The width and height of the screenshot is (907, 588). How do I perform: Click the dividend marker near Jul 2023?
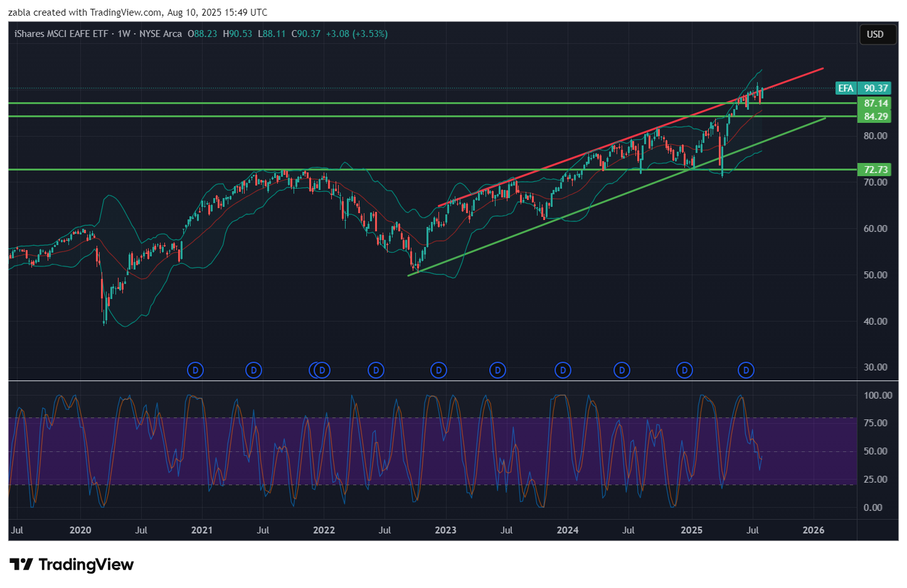(x=497, y=370)
